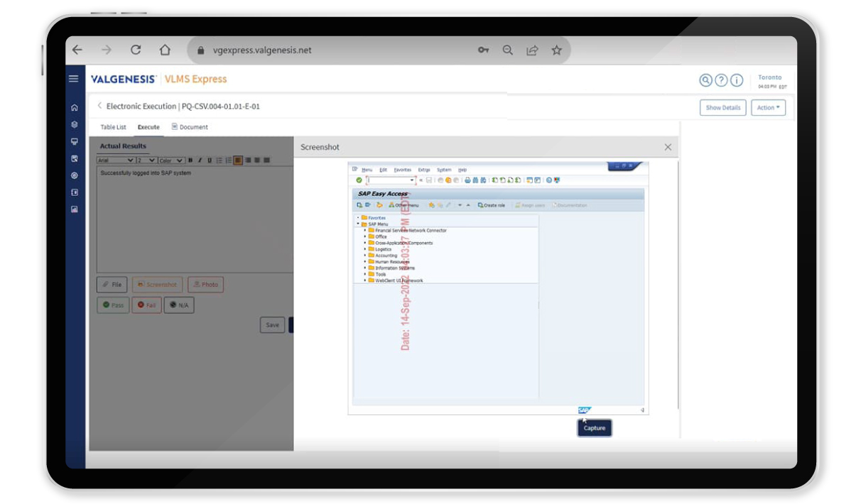Open the SAP System menu
The image size is (861, 504).
pos(444,170)
